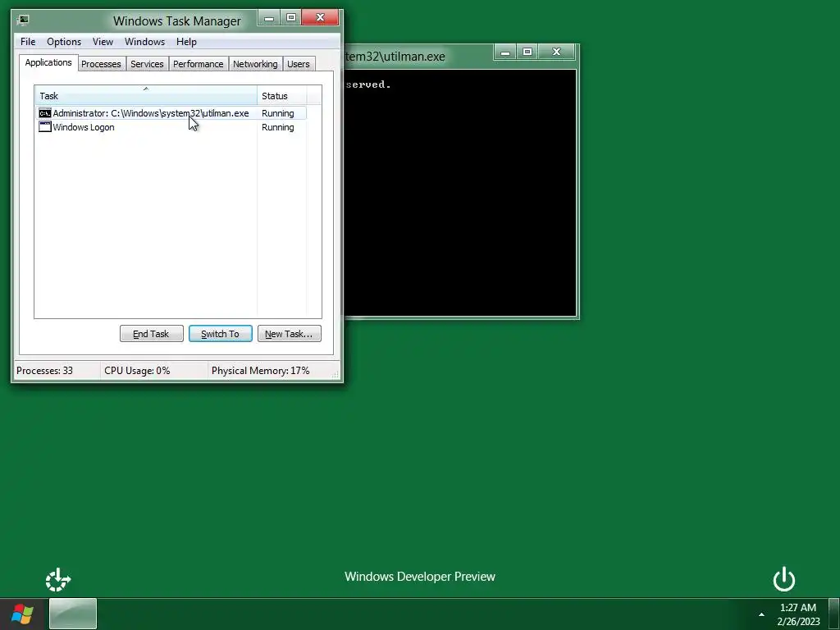This screenshot has height=630, width=840.
Task: Switch to the Performance tab
Action: pyautogui.click(x=199, y=64)
